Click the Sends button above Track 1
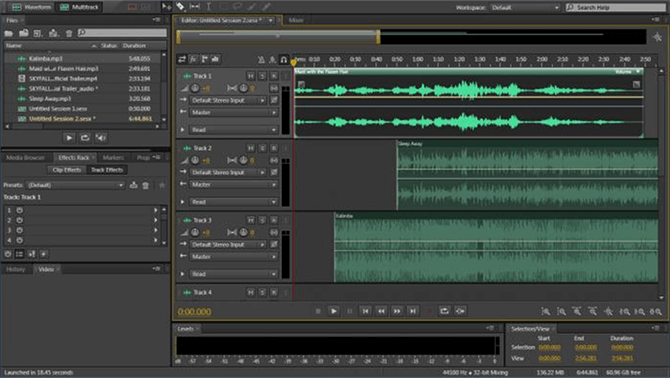 click(x=204, y=59)
